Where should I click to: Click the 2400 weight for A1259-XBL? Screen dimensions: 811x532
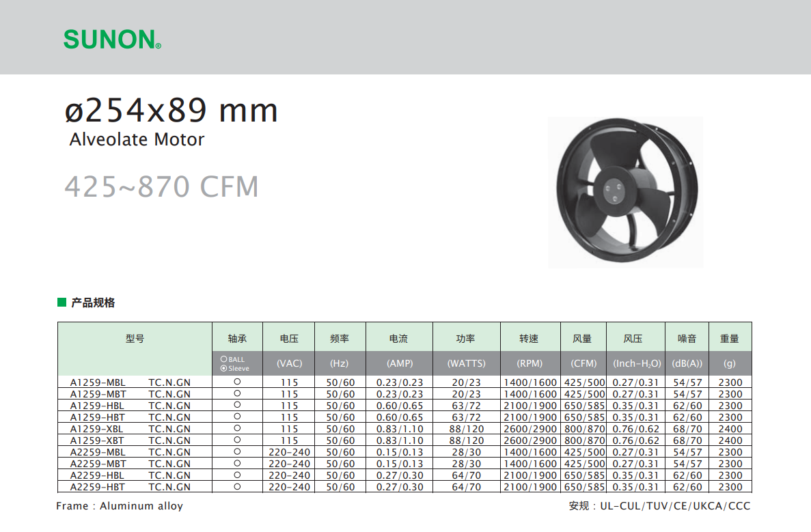click(x=730, y=429)
